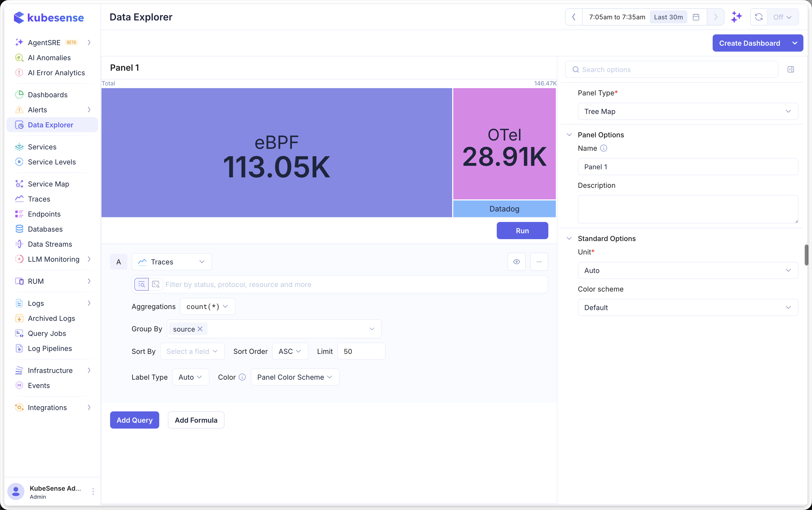Screen dimensions: 812x510
Task: Collapse the Standard Options section
Action: pyautogui.click(x=569, y=238)
